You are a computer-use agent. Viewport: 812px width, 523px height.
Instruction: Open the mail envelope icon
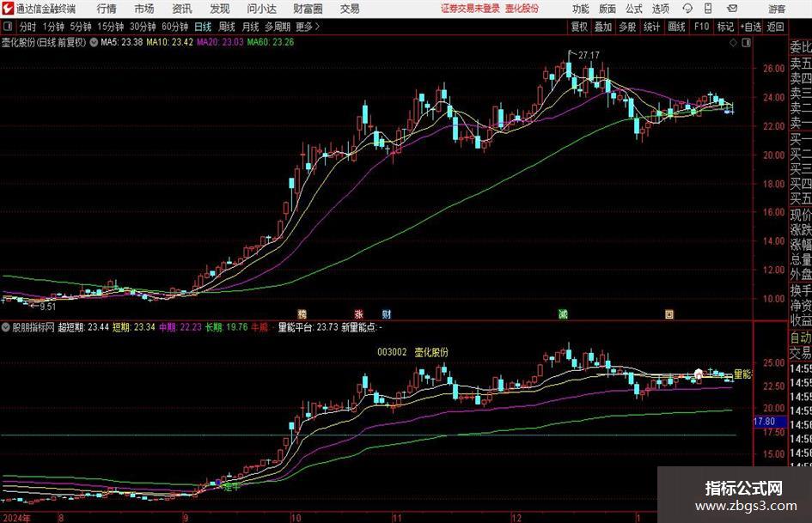(732, 9)
